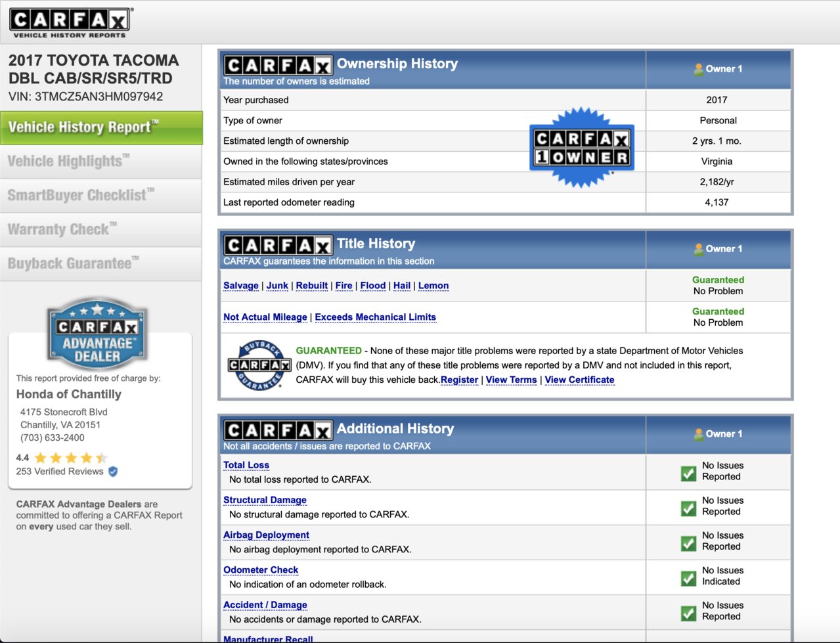Click the Additional History CARFAX logo
This screenshot has width=840, height=643.
278,431
